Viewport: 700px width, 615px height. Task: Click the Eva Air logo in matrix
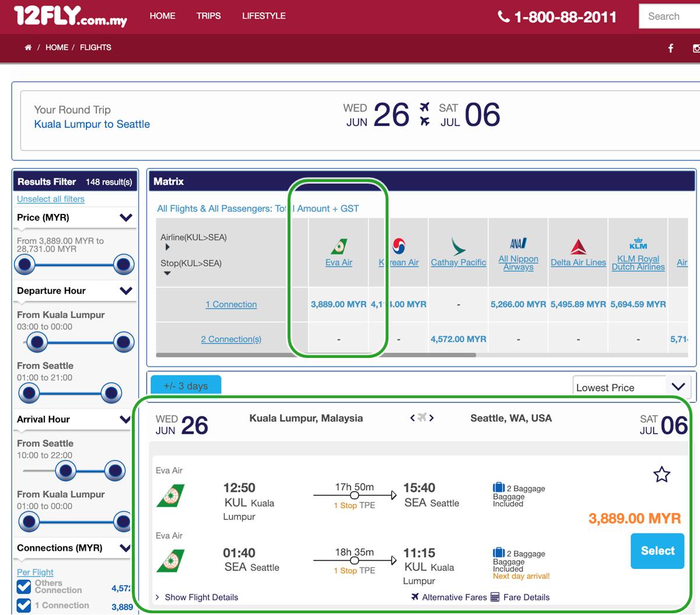point(338,246)
